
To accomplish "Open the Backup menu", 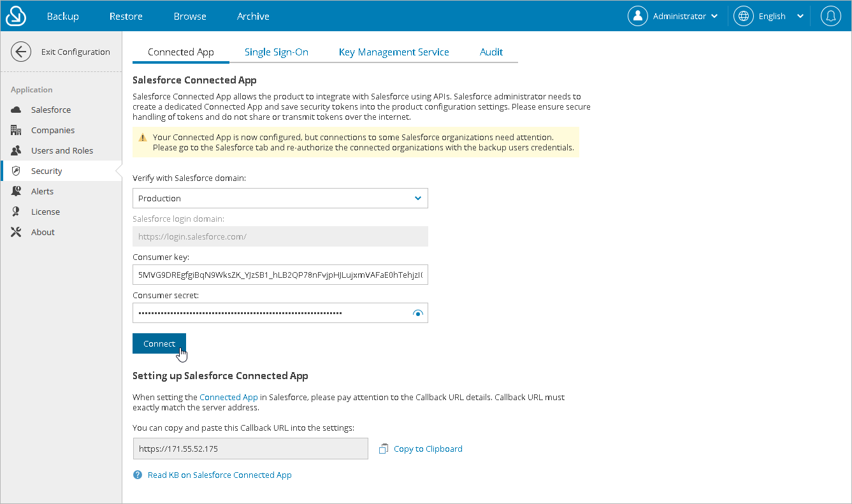I will [63, 16].
